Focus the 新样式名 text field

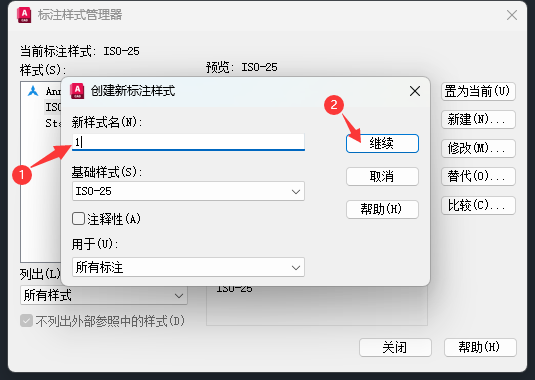(x=188, y=142)
